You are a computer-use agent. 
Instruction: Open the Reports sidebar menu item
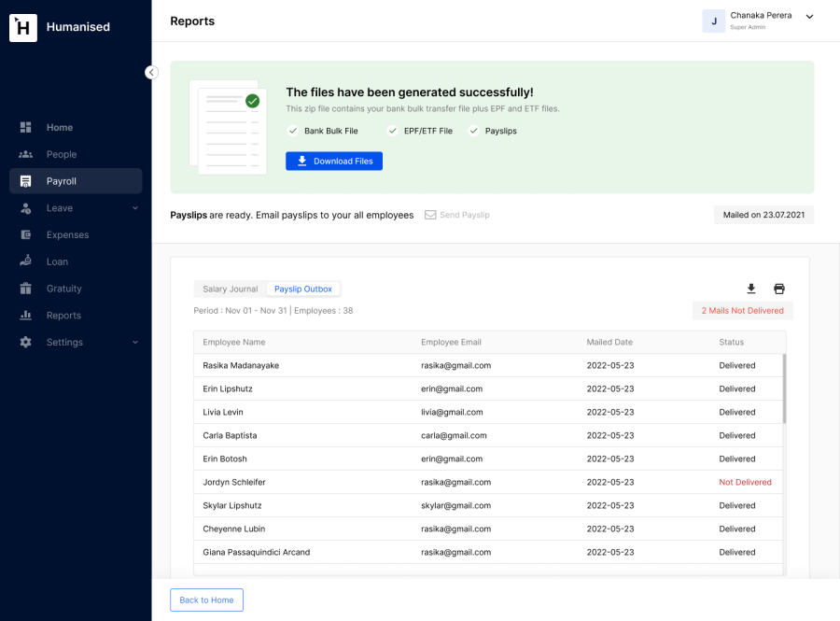pos(76,315)
